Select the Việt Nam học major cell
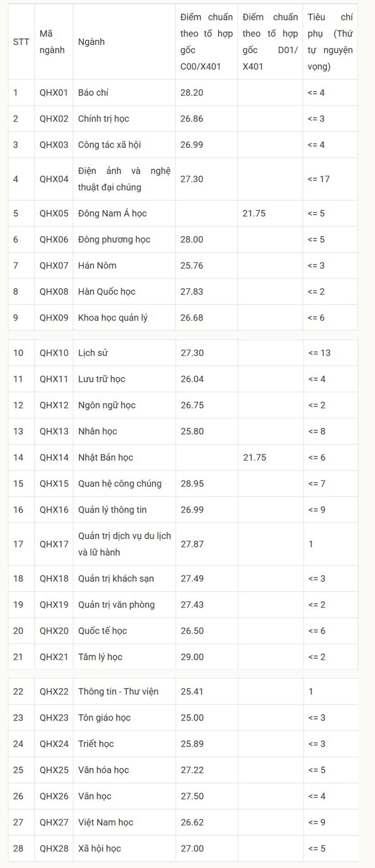 pos(124,822)
